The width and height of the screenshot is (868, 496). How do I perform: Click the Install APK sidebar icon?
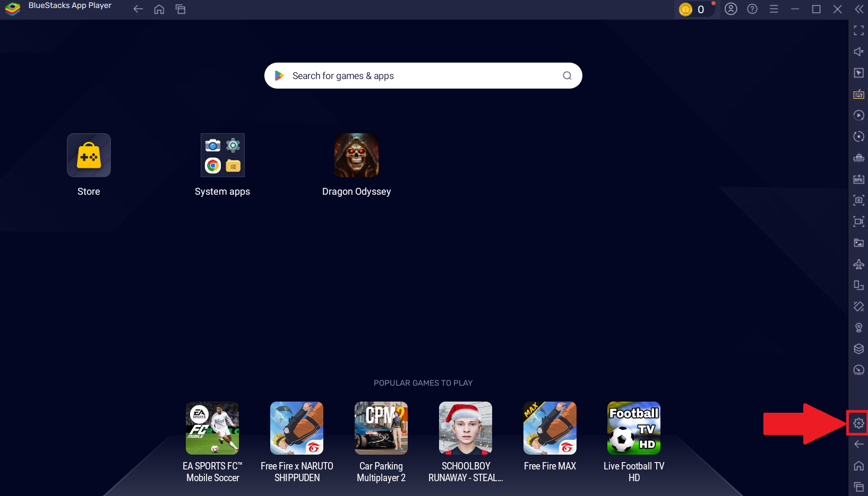pyautogui.click(x=858, y=179)
